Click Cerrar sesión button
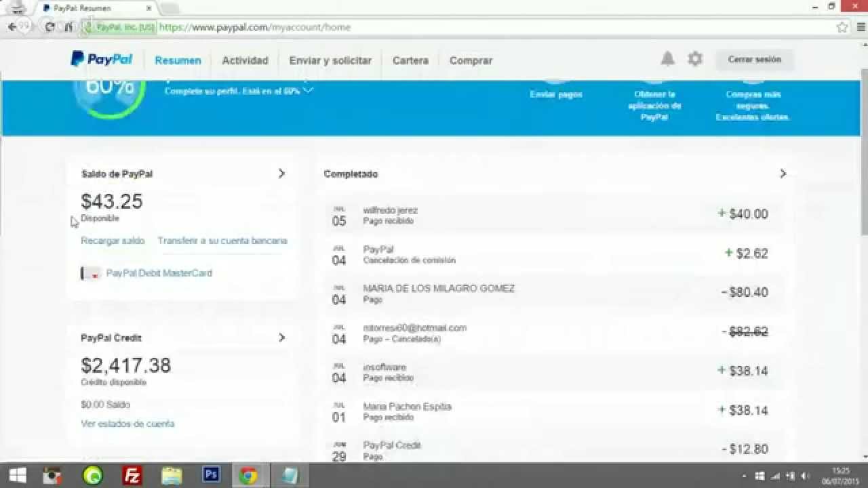The image size is (868, 488). point(754,60)
